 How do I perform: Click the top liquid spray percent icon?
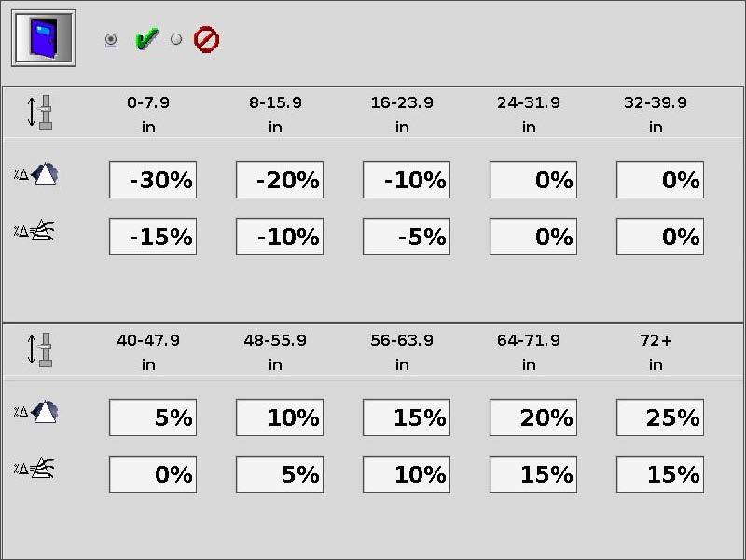(x=35, y=230)
